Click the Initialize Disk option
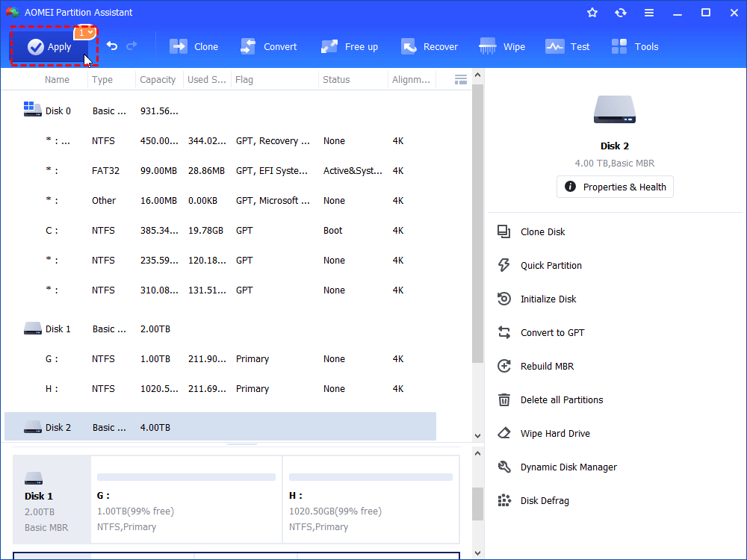Viewport: 747px width, 560px height. coord(537,299)
